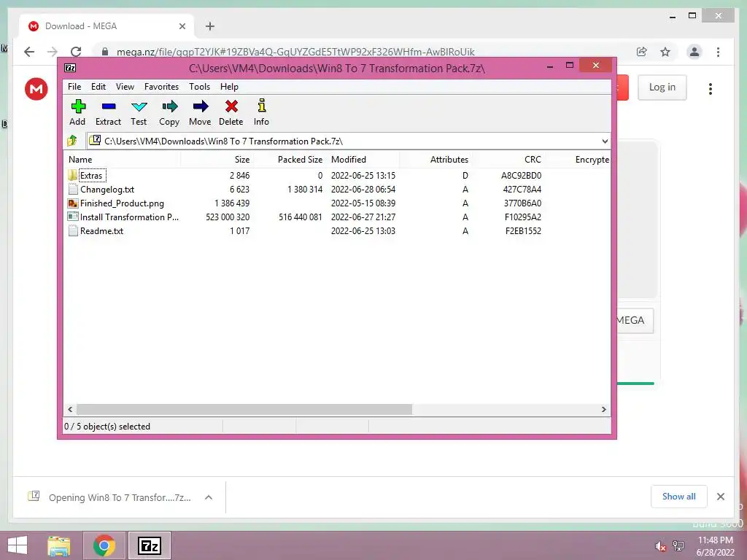
Task: Select Readme.txt file icon
Action: pos(73,230)
